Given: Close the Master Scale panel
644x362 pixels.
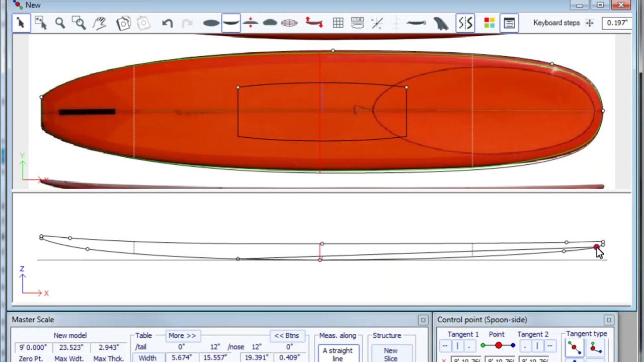Looking at the screenshot, I should point(423,320).
